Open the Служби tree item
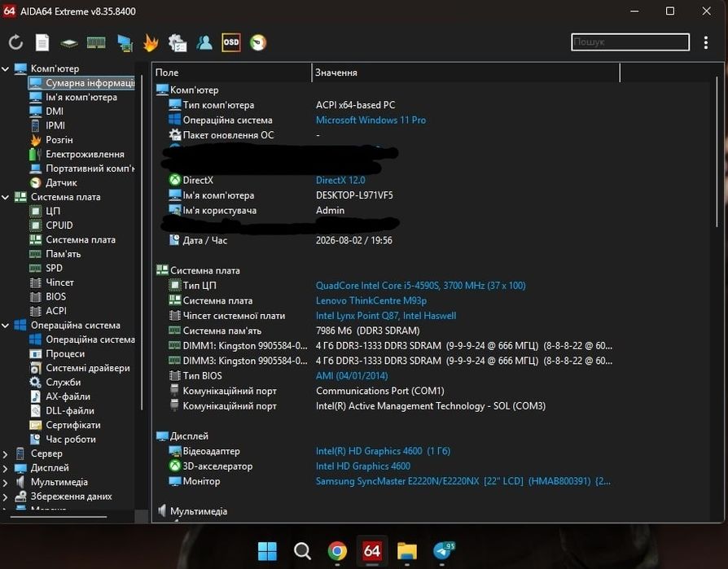The image size is (728, 569). click(x=55, y=383)
